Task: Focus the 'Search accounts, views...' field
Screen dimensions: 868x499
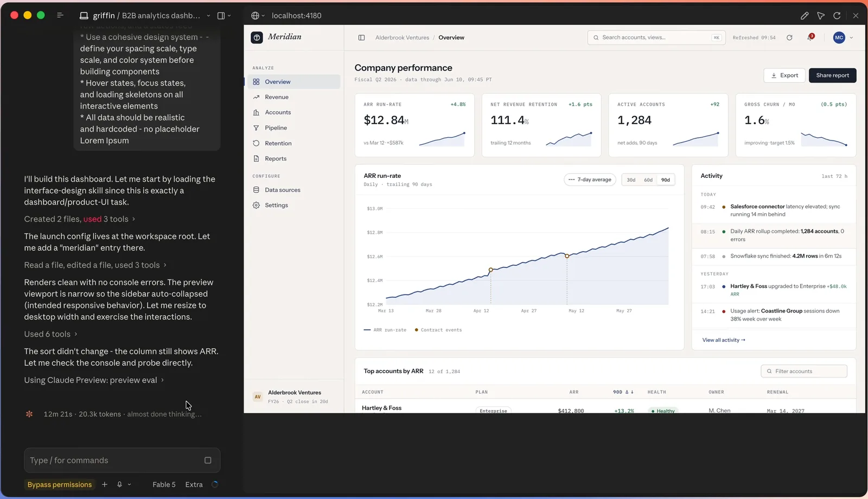Action: (656, 37)
